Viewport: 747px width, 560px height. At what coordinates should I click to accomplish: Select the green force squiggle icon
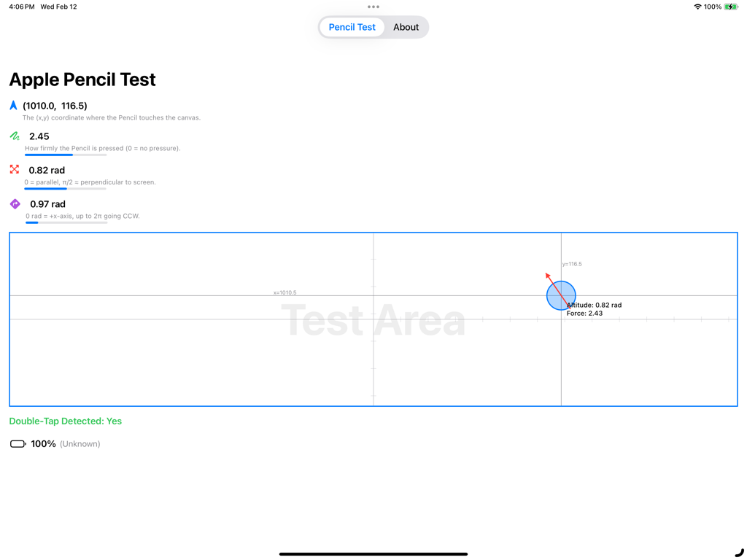[x=14, y=136]
